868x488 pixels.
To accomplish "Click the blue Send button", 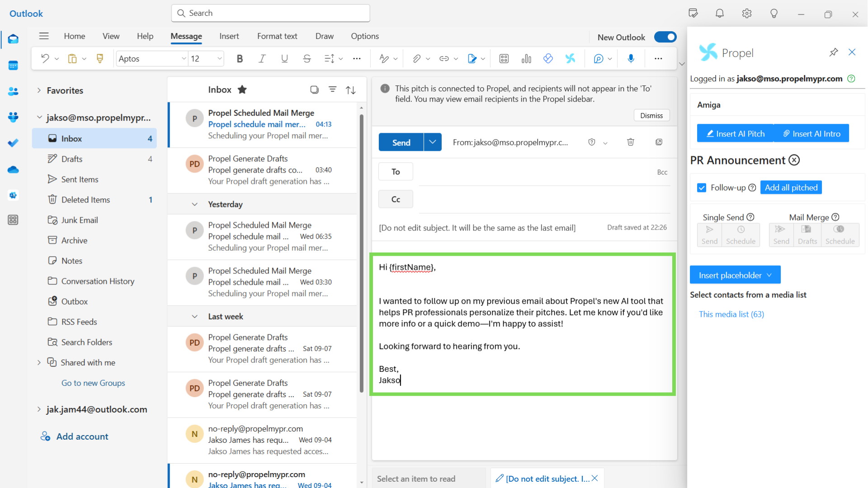I will (x=401, y=142).
